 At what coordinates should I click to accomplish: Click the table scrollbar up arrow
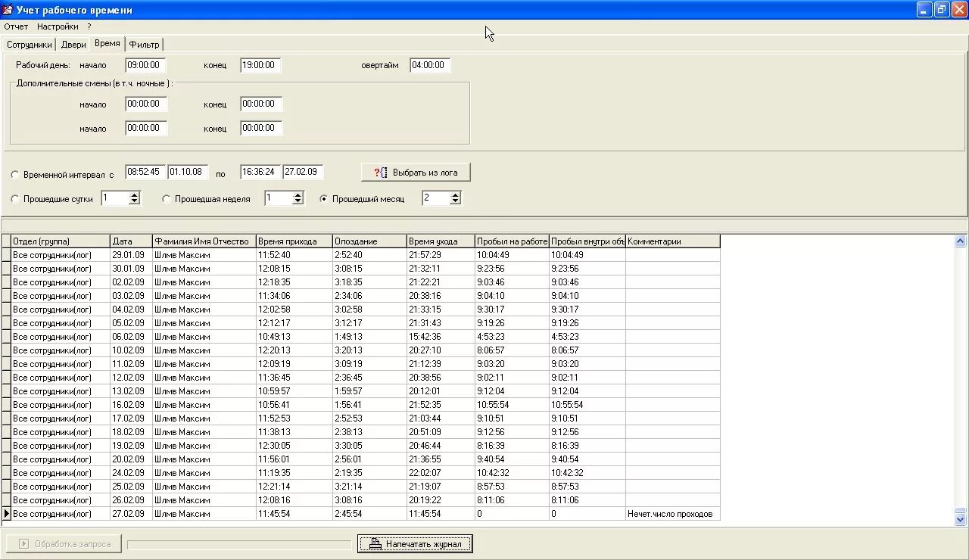click(x=961, y=241)
